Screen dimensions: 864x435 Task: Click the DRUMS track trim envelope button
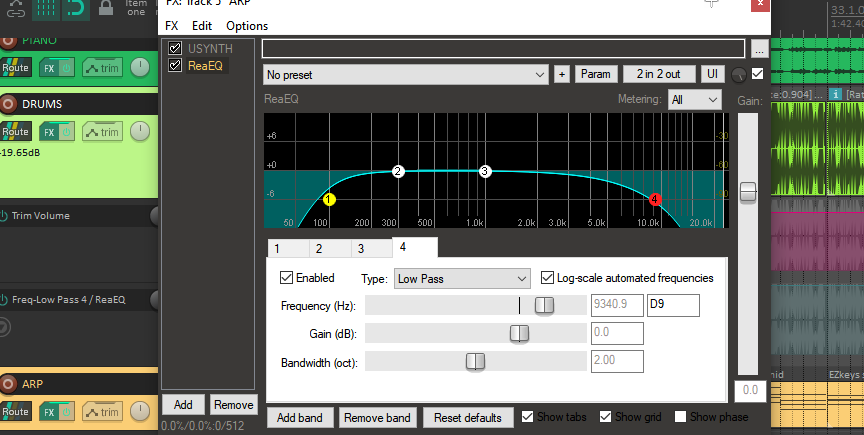click(x=102, y=132)
